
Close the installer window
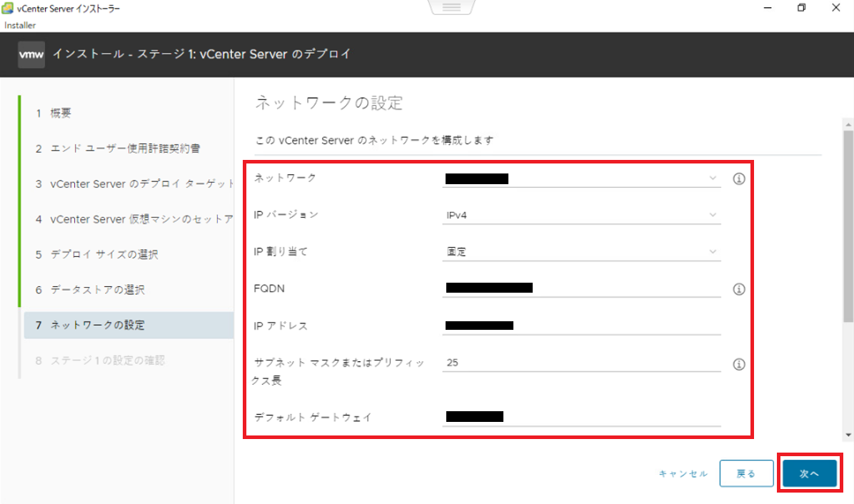836,8
